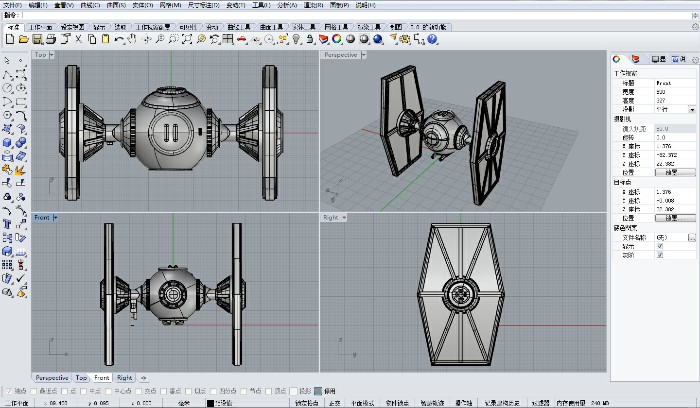This screenshot has height=408, width=700.
Task: Click the Copy icon in standard toolbar
Action: pyautogui.click(x=92, y=39)
